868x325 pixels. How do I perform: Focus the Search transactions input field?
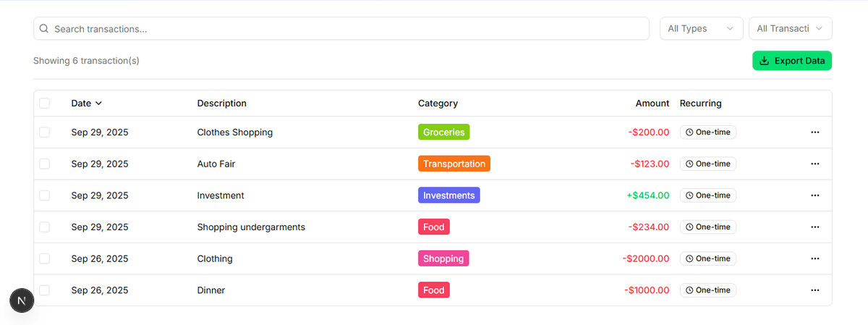(347, 29)
